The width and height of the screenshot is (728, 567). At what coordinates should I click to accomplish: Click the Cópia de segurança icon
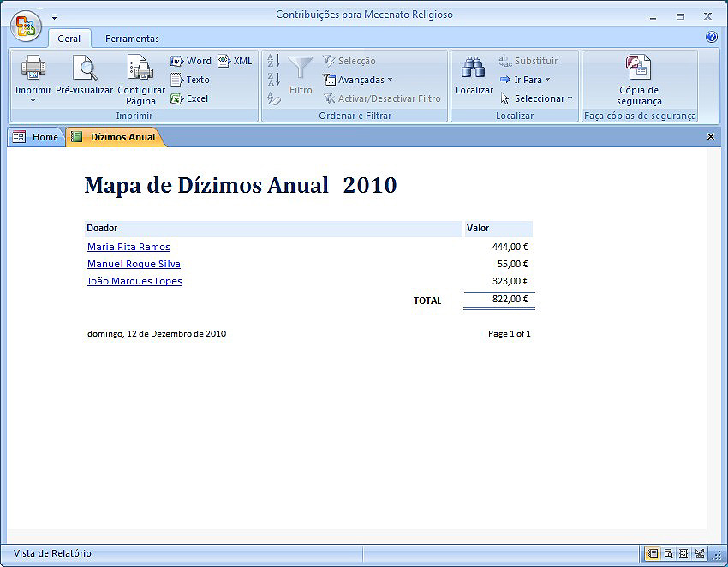tap(638, 68)
